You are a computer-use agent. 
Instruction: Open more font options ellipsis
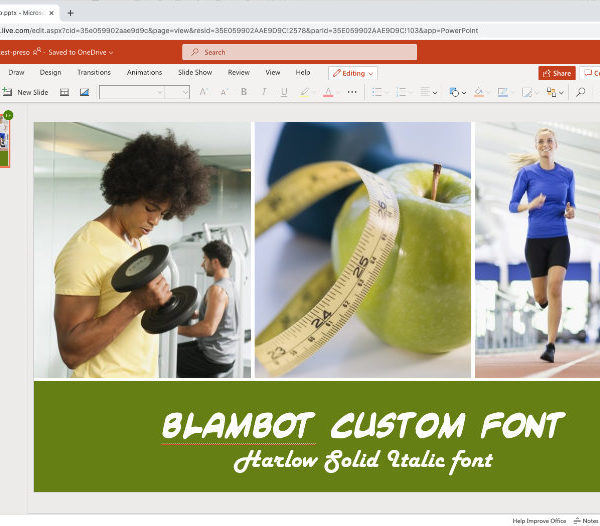tap(352, 92)
